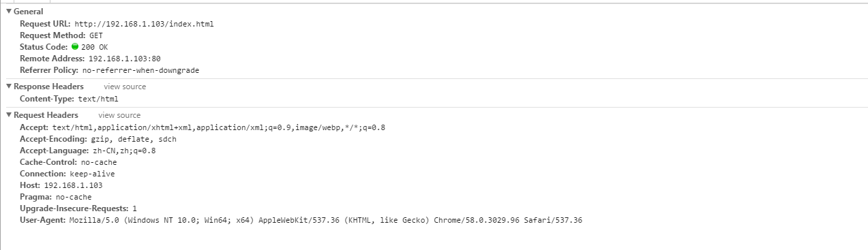Click the Connection keep-alive row
This screenshot has width=868, height=250.
click(x=68, y=174)
